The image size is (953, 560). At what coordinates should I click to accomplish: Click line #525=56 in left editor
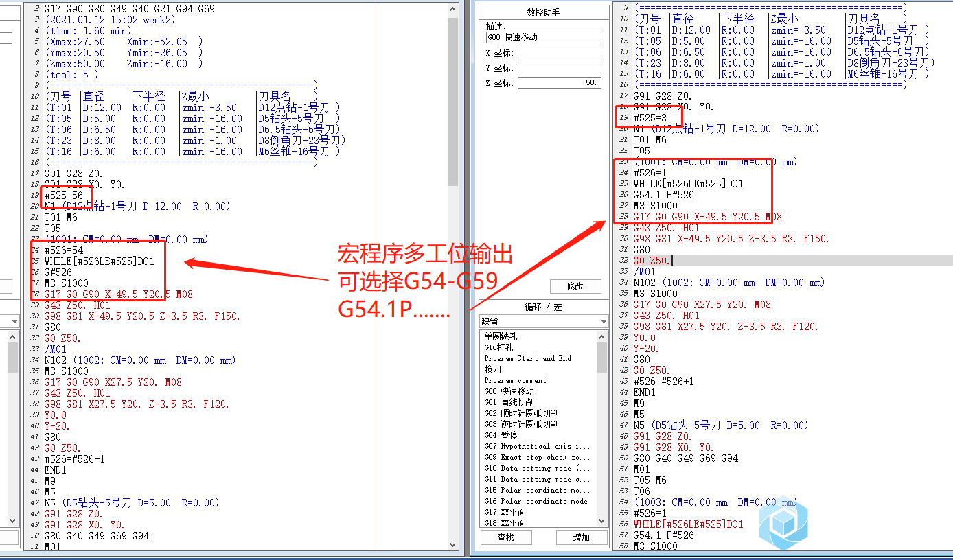coord(64,196)
